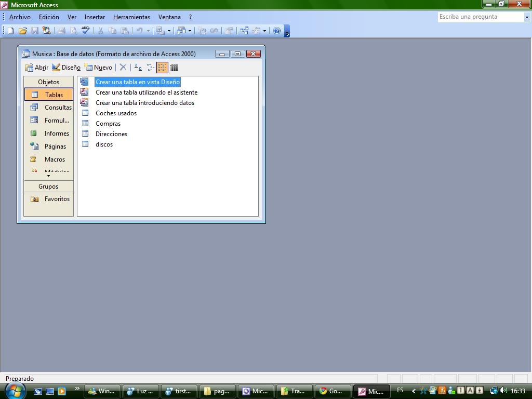
Task: Open the Relationships diagram icon
Action: [244, 31]
